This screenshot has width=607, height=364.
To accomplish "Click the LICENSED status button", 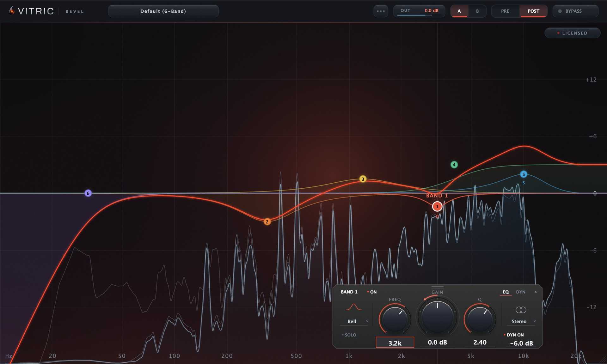I will pos(572,33).
